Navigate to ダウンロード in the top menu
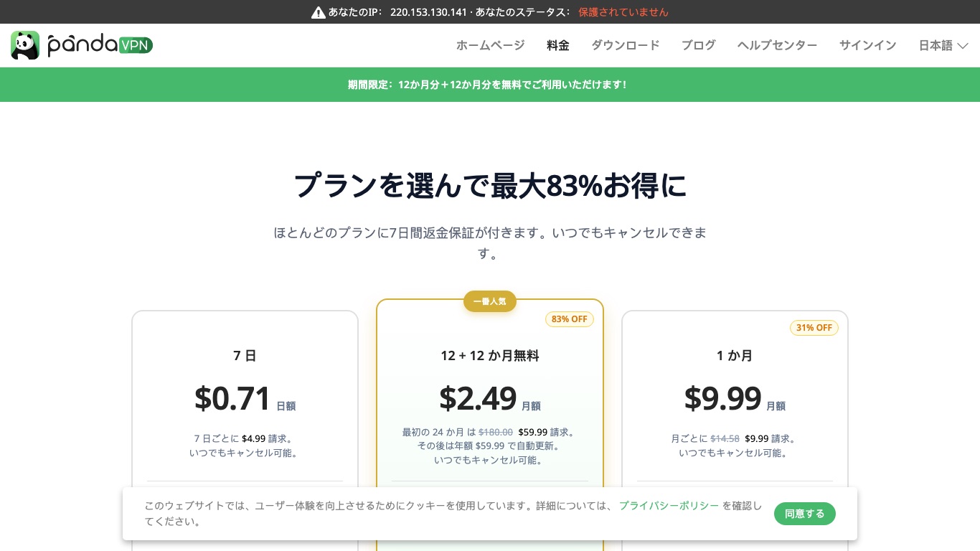Viewport: 980px width, 551px height. pyautogui.click(x=626, y=45)
